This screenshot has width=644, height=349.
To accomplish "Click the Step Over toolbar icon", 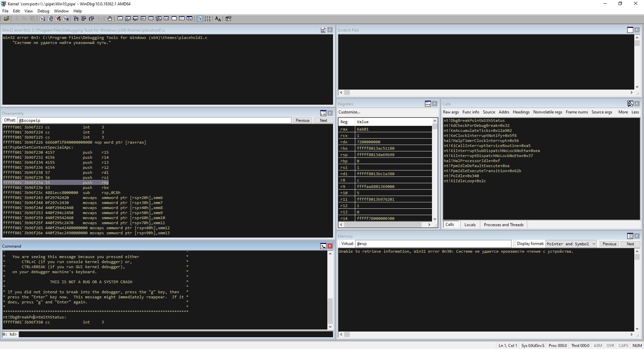I will (84, 19).
